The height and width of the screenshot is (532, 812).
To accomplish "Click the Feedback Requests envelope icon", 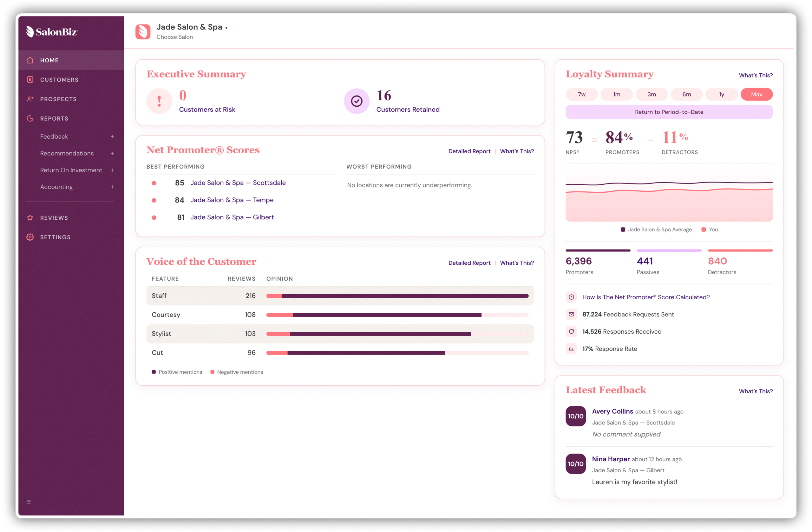I will [572, 314].
